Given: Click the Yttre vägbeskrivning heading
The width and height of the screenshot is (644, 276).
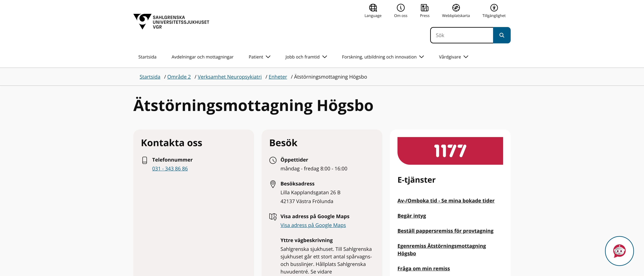Looking at the screenshot, I should [x=306, y=240].
